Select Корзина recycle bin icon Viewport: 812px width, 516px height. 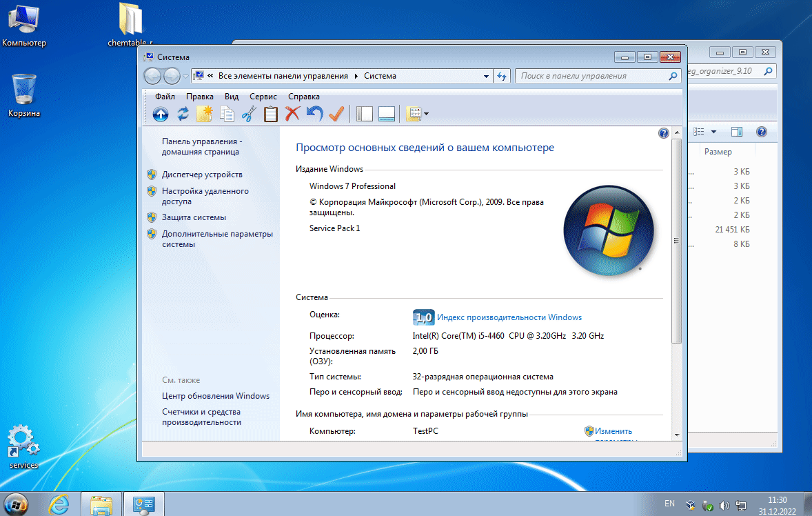pyautogui.click(x=24, y=96)
